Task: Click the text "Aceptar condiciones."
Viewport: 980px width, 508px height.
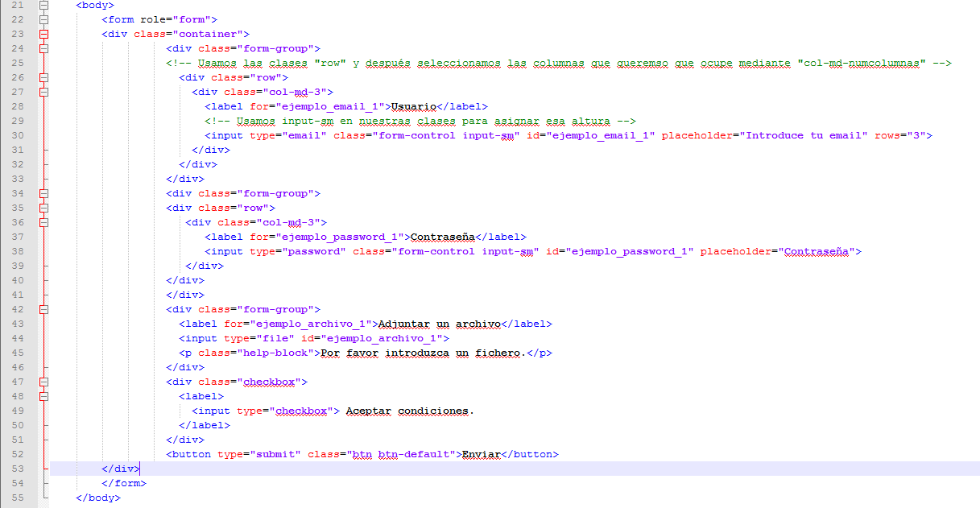Action: 411,411
